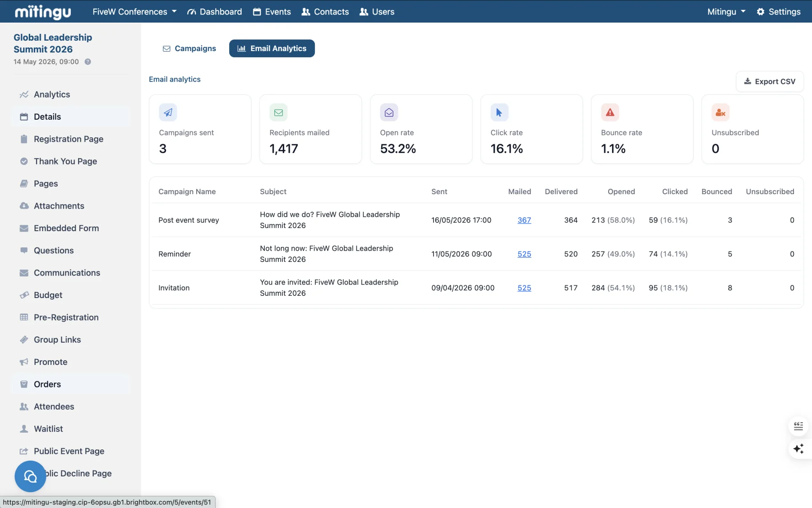This screenshot has height=508, width=812.
Task: Click the Post event survey campaign name
Action: [x=189, y=220]
